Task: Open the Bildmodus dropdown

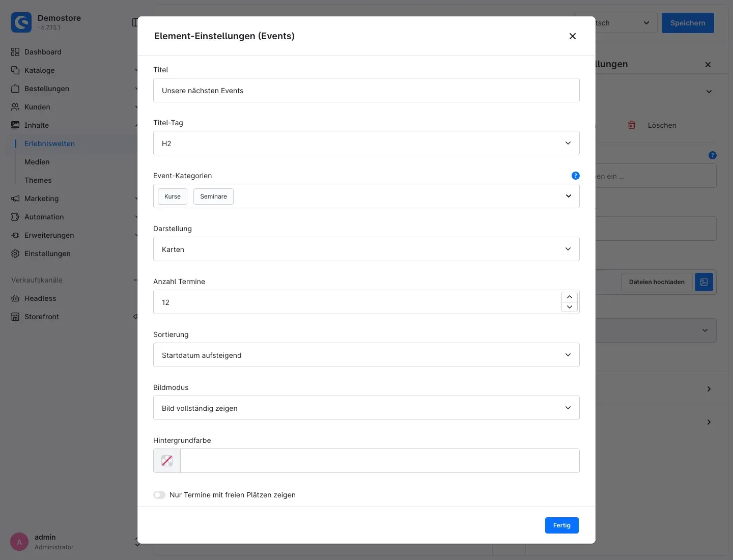Action: pyautogui.click(x=366, y=408)
